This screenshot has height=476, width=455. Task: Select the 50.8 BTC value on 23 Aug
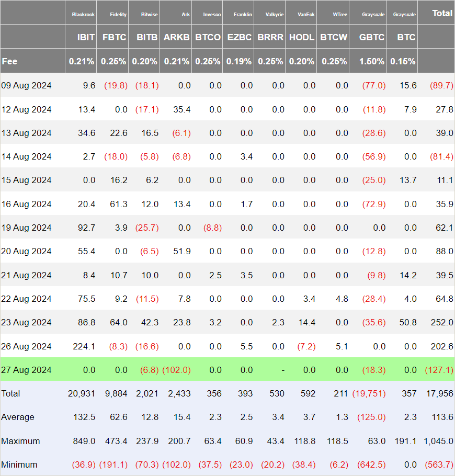(408, 322)
